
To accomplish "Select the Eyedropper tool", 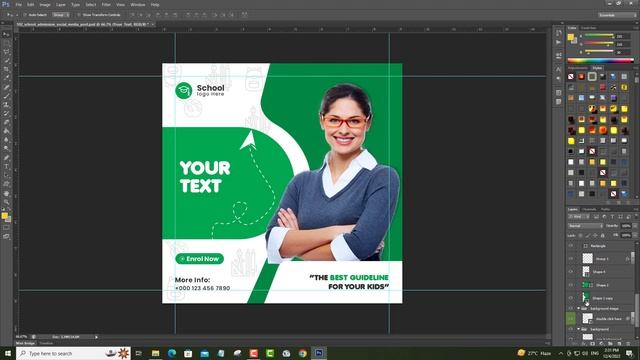I will click(6, 78).
